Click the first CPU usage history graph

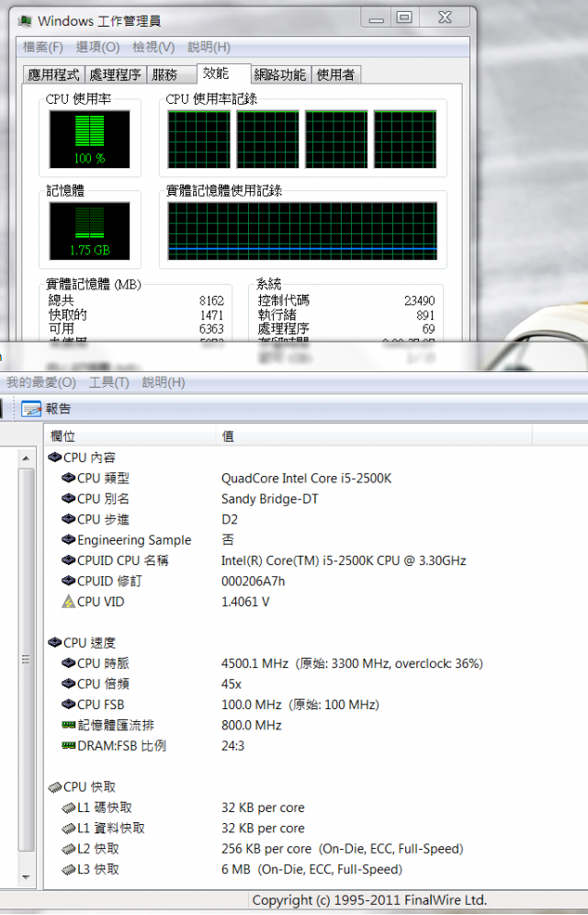(x=199, y=140)
